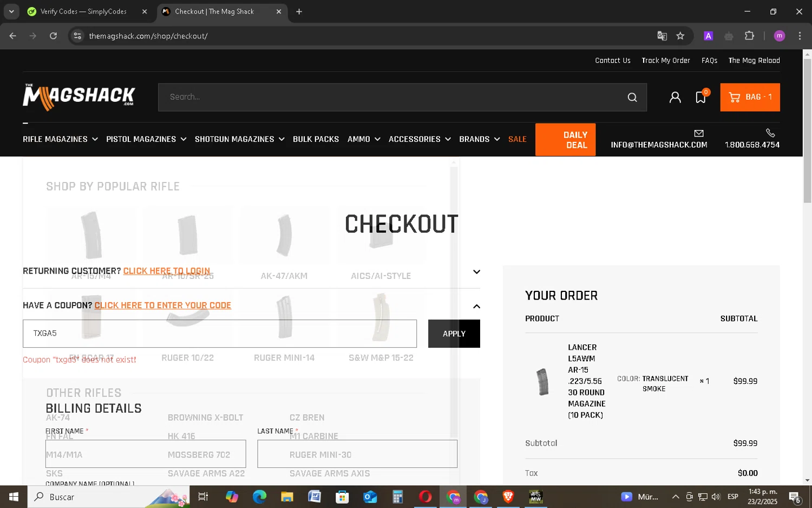Open Opera browser from taskbar

[425, 497]
